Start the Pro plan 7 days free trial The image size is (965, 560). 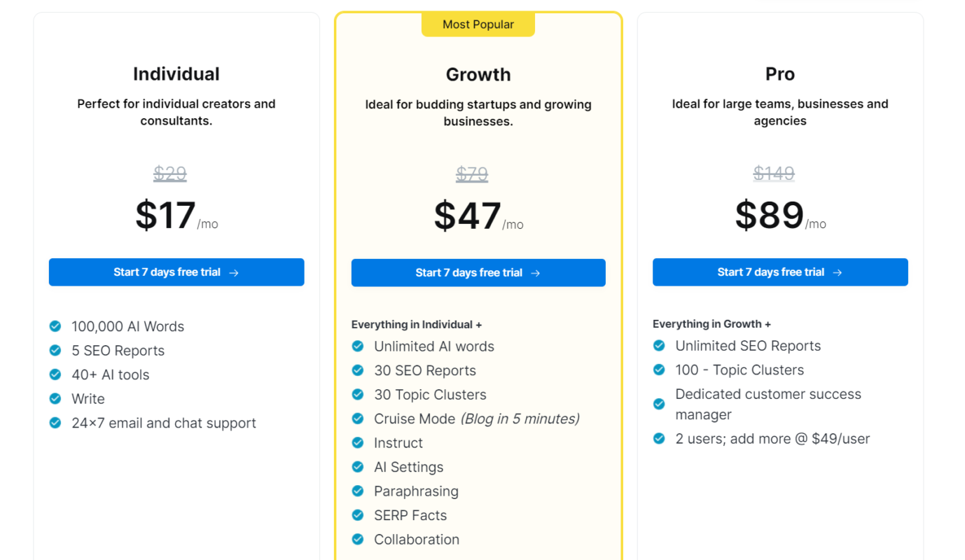point(780,272)
